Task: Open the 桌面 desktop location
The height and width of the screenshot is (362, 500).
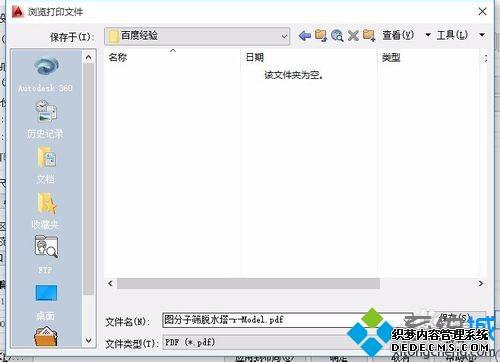Action: [x=45, y=303]
